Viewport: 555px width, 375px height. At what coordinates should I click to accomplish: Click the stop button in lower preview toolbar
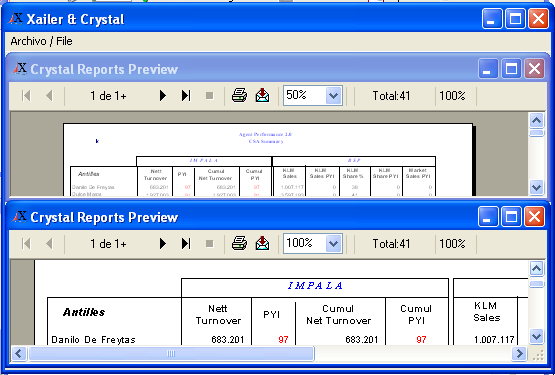click(x=210, y=244)
